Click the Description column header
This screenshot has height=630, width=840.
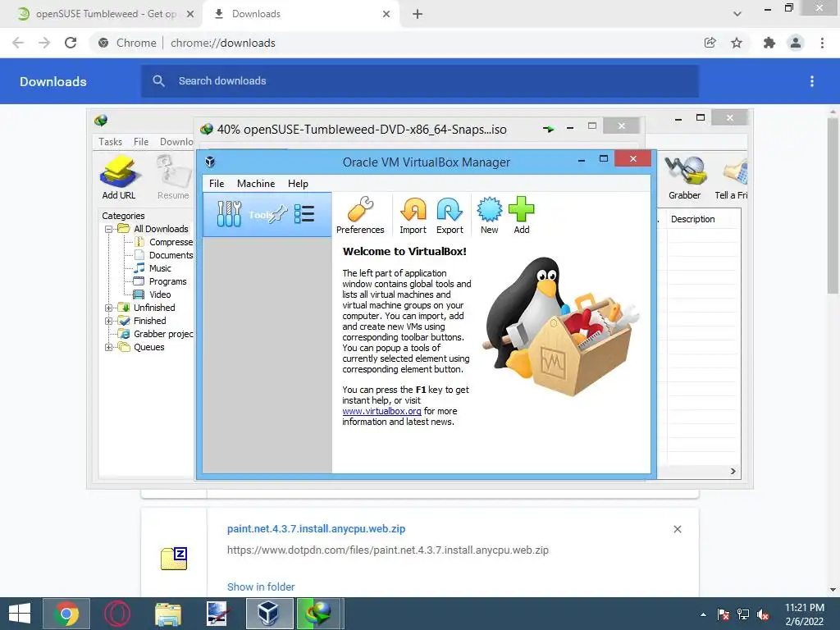coord(702,219)
